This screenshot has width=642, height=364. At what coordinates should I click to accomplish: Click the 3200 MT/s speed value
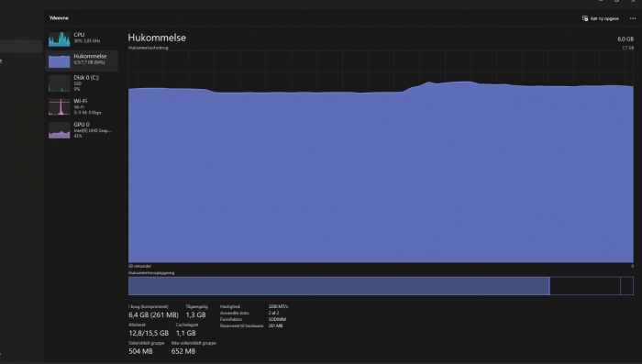(278, 306)
